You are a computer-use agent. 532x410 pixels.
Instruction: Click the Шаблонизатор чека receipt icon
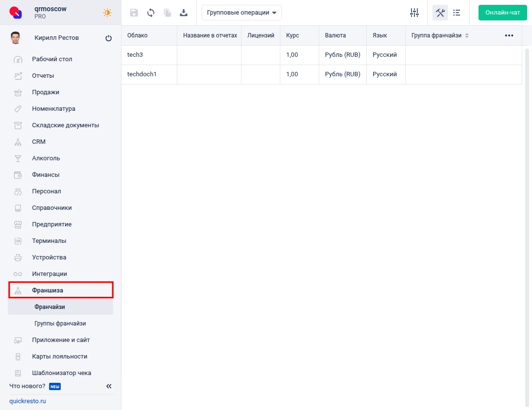tap(18, 373)
